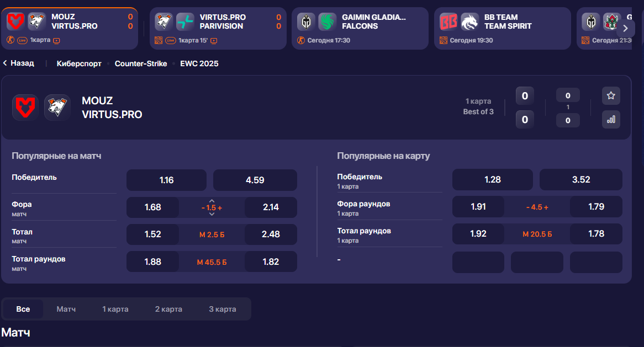Viewport: 644px width, 347px height.
Task: Select match total over odds 2.48
Action: (271, 234)
